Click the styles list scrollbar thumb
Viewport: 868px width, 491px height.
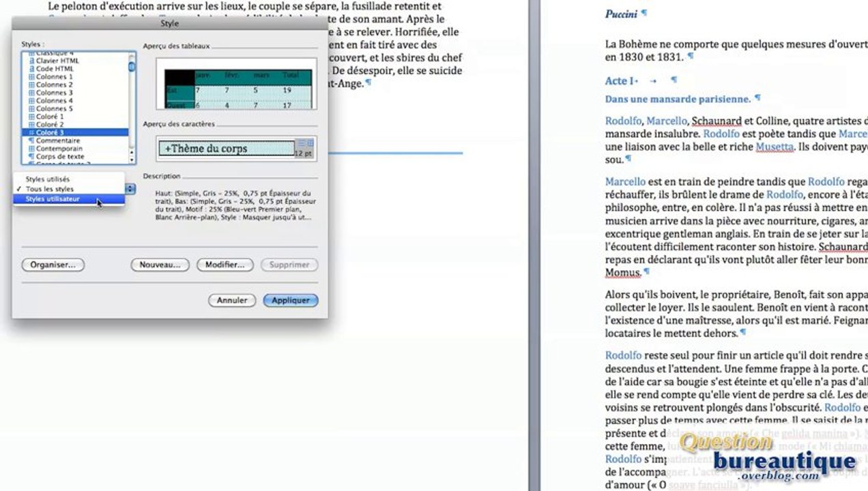pos(132,68)
